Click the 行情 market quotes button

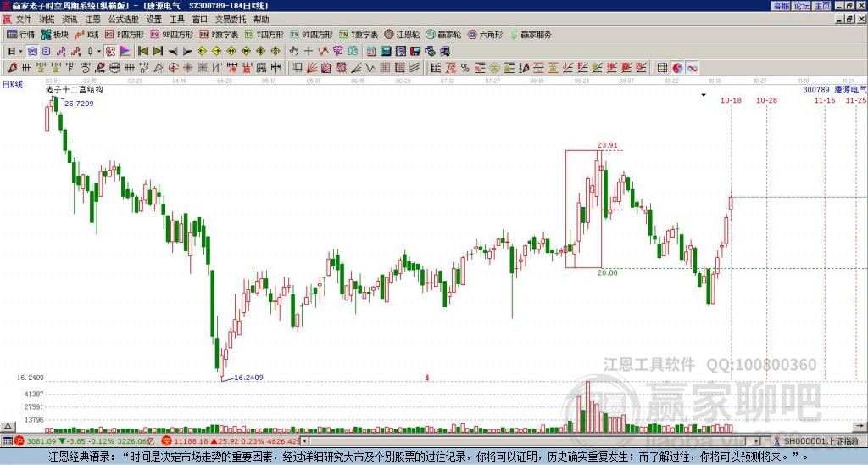coord(21,34)
